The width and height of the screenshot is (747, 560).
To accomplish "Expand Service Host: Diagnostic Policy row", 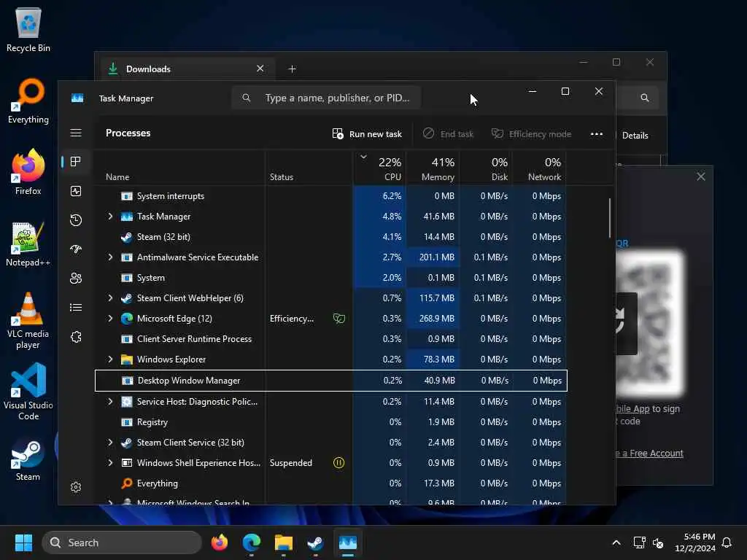I will pyautogui.click(x=111, y=402).
